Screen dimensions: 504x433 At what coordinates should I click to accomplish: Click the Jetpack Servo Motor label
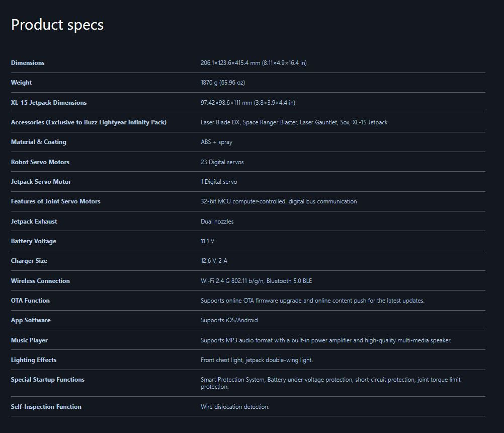[41, 182]
